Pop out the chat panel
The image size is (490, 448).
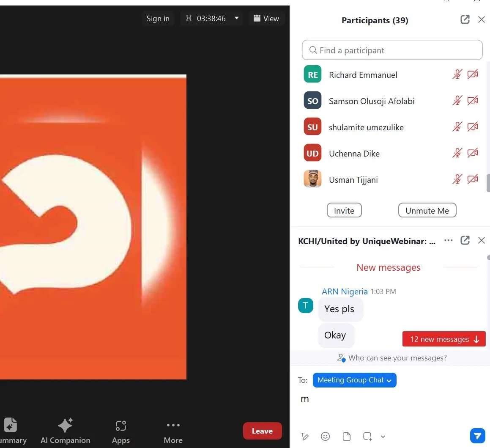(465, 240)
